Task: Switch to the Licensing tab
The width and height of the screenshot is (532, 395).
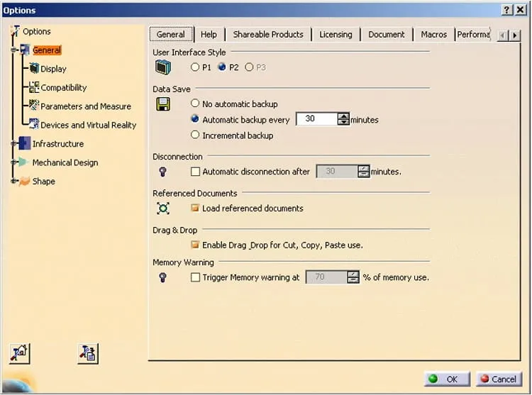Action: click(x=336, y=35)
